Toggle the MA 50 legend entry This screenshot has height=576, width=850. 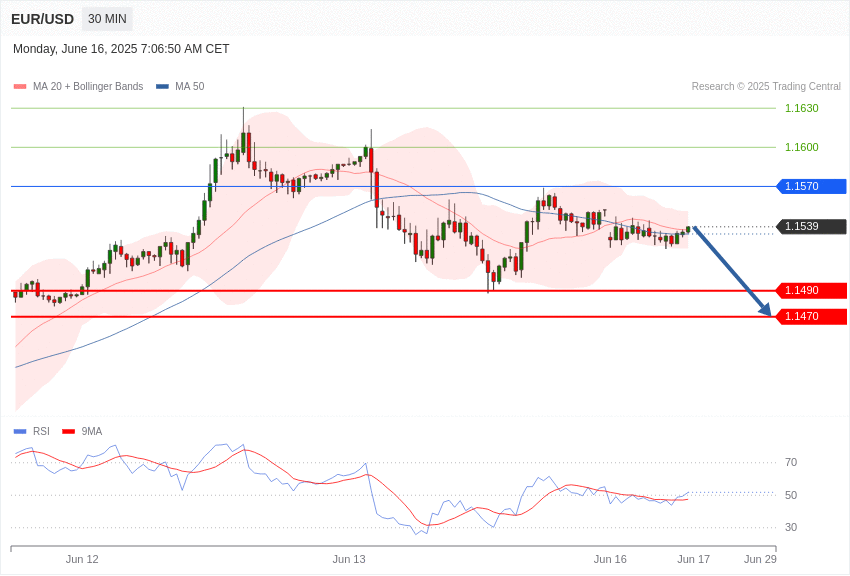[180, 86]
